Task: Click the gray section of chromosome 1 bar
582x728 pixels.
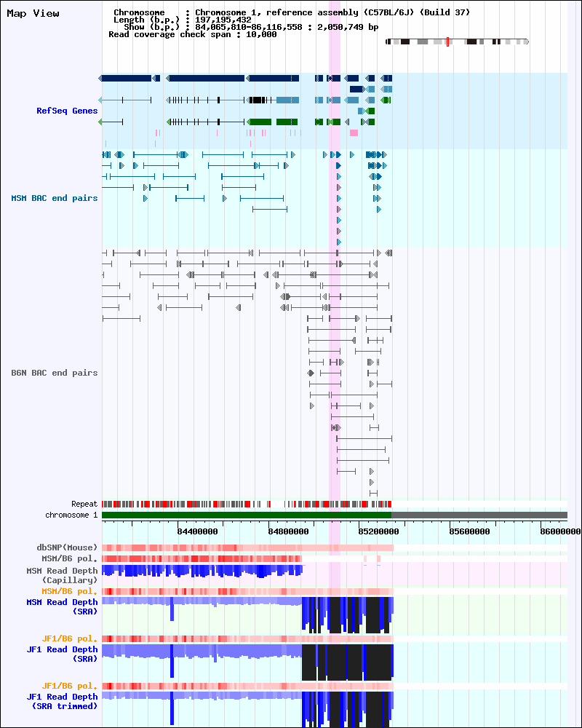Action: [x=479, y=515]
